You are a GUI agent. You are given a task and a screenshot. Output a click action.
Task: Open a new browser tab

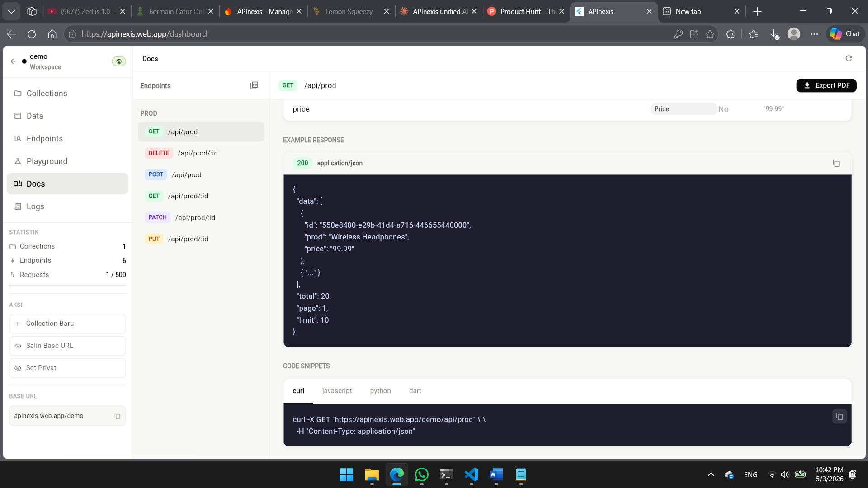click(758, 12)
